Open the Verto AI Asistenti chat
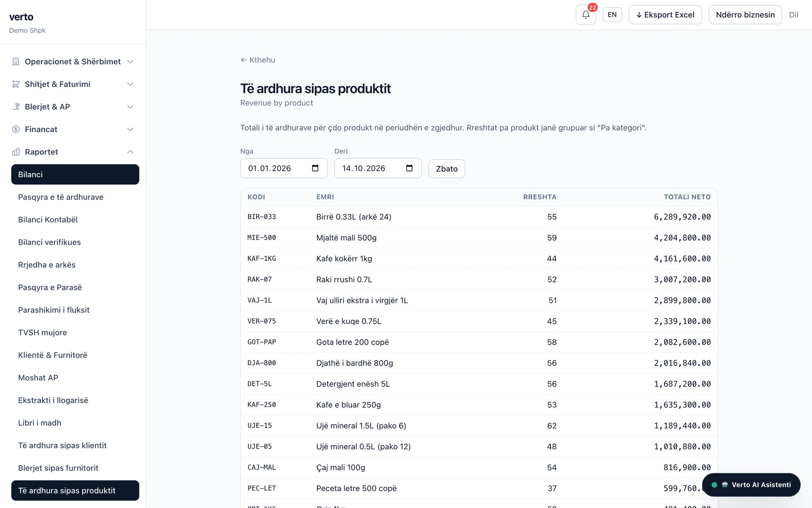Screen dimensions: 812x508 click(x=751, y=485)
